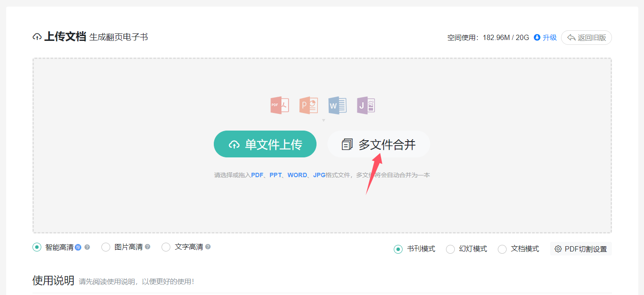Click the question mark after 文字高清
Viewport: 644px width, 295px height.
click(208, 247)
